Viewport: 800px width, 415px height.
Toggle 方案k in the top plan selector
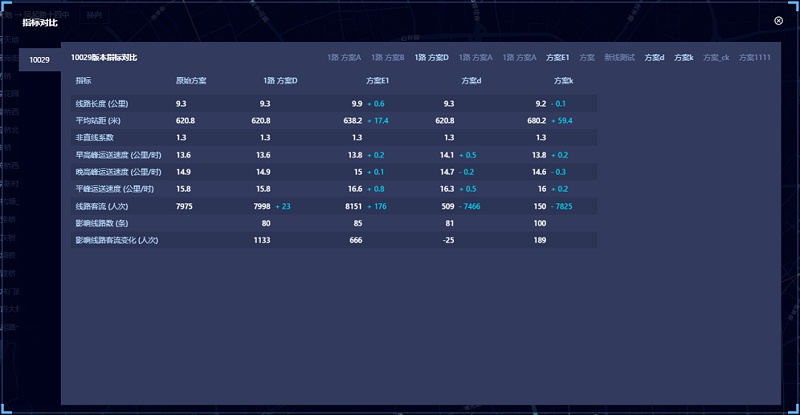coord(684,57)
